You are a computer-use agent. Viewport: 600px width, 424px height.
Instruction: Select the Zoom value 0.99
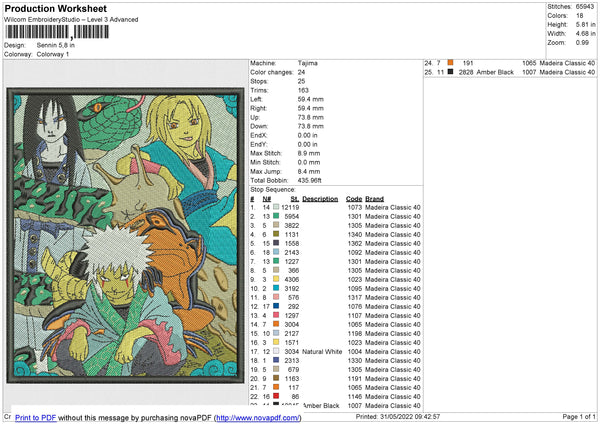click(x=582, y=42)
